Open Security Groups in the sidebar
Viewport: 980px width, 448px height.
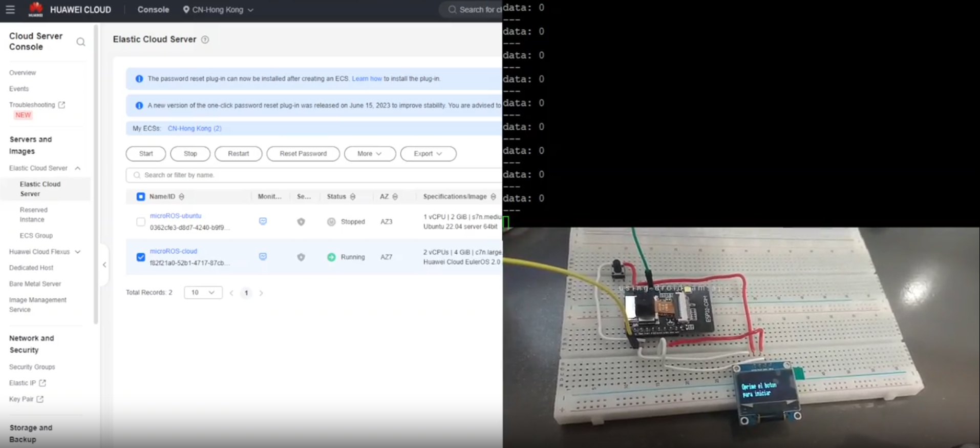click(32, 367)
